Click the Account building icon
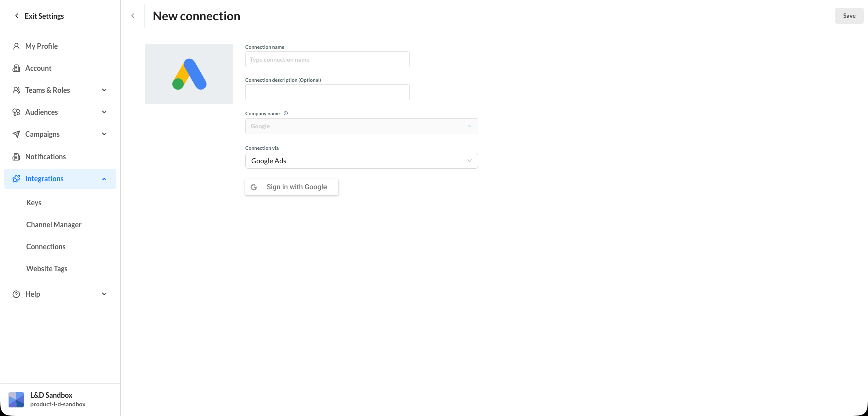 16,68
